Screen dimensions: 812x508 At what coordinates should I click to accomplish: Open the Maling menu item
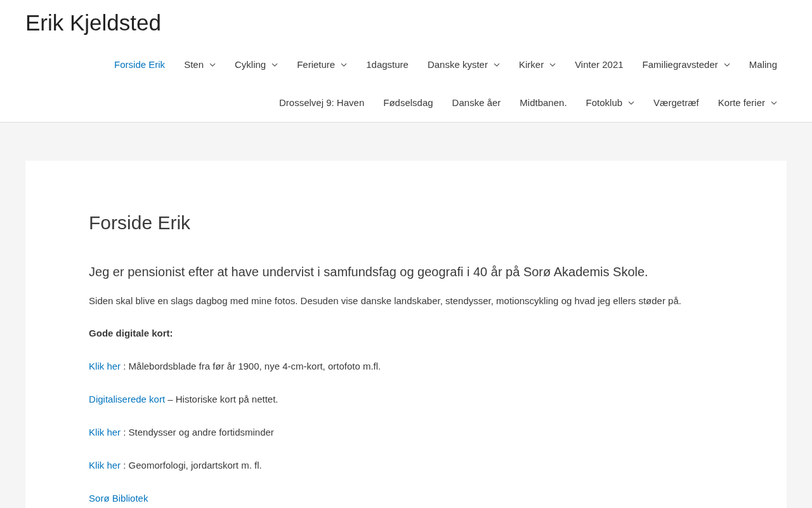click(x=763, y=65)
